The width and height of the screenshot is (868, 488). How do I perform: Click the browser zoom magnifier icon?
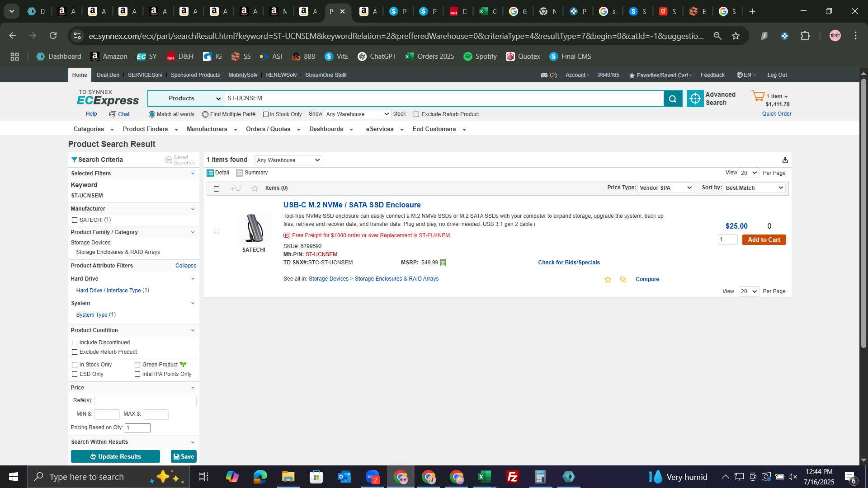[717, 36]
